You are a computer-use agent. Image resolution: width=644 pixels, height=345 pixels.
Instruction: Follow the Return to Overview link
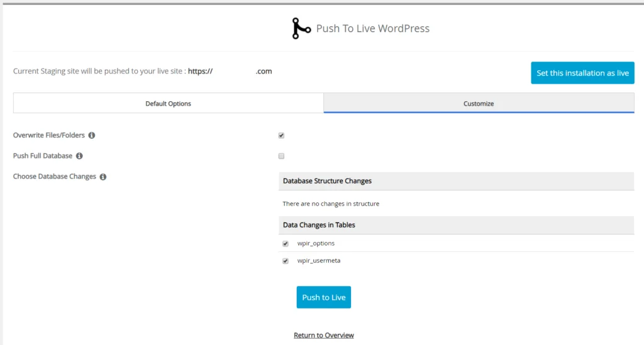(x=324, y=335)
